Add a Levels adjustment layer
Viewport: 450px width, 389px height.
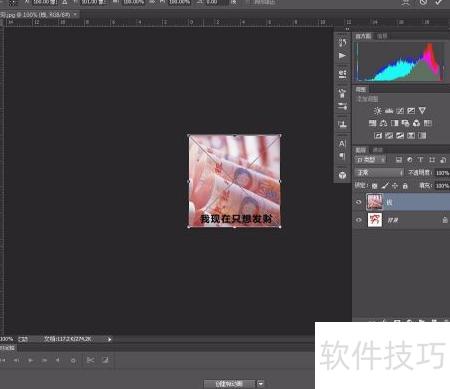point(389,111)
